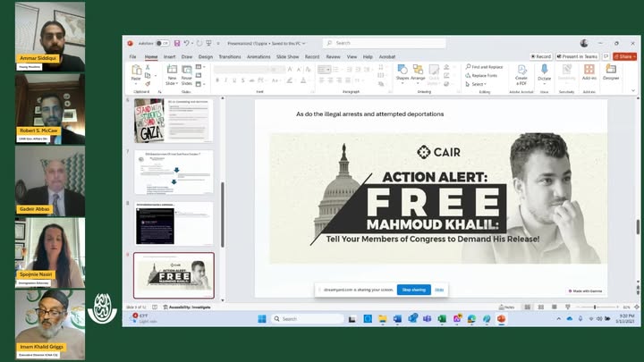Screen dimensions: 644x362
Task: Open the Shapes gallery
Action: coord(402,72)
